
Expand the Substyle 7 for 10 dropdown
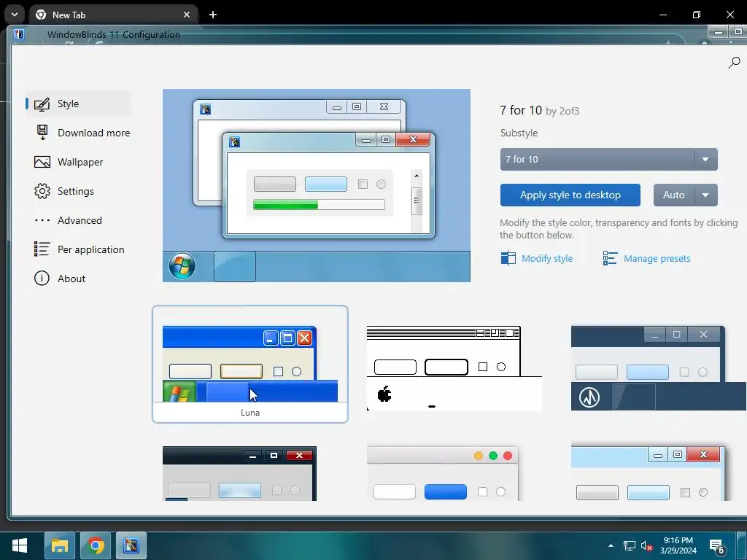click(x=609, y=159)
